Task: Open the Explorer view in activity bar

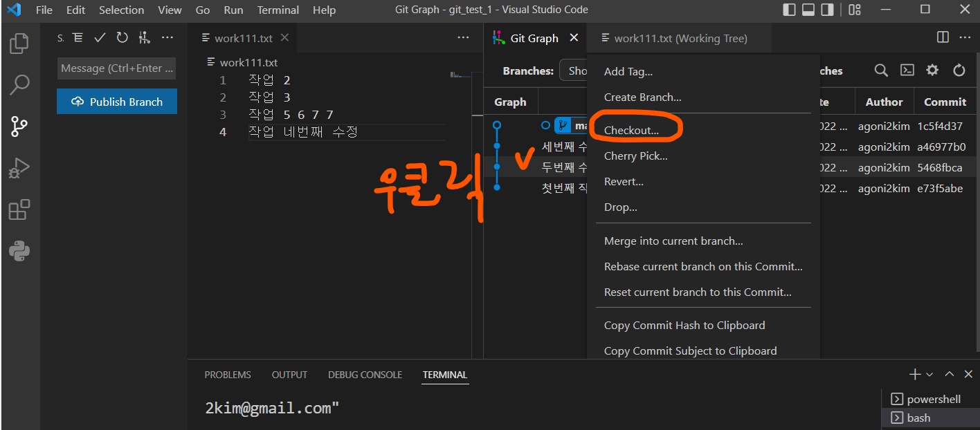Action: 19,43
